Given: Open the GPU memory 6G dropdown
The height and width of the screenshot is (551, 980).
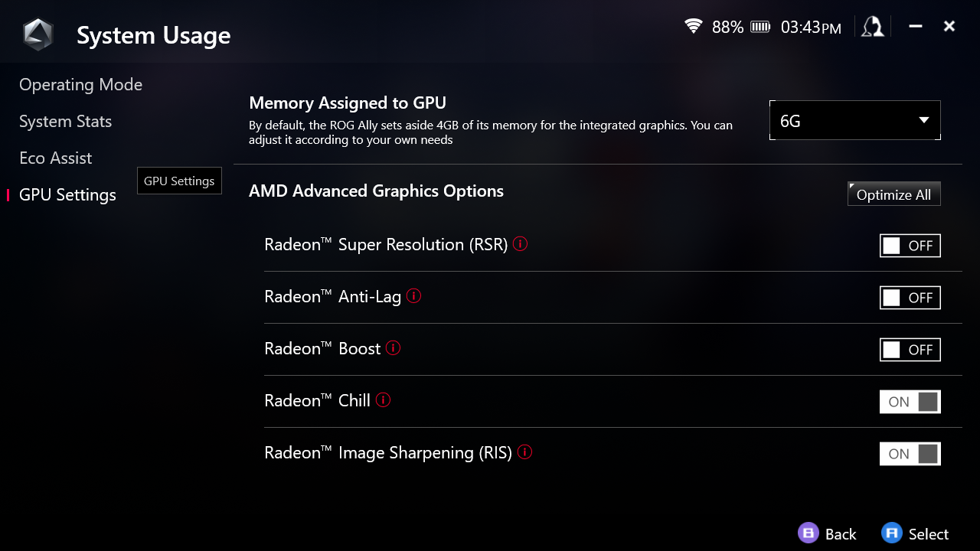Looking at the screenshot, I should pos(854,121).
